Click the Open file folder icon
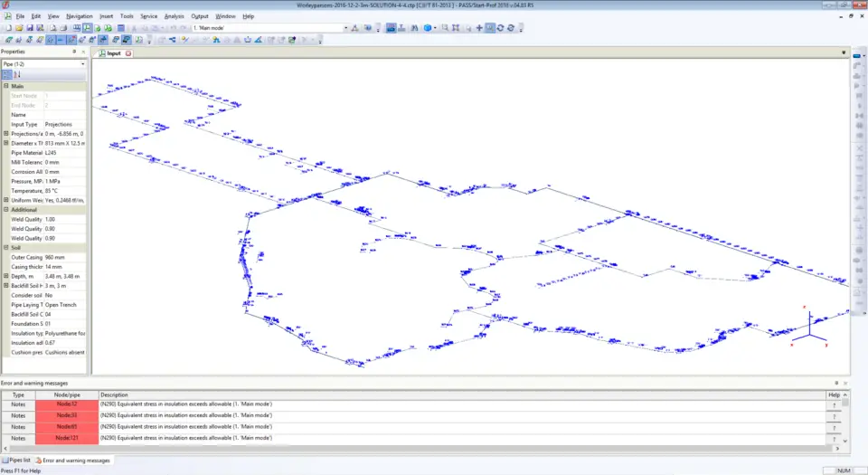868x475 pixels. coord(18,28)
